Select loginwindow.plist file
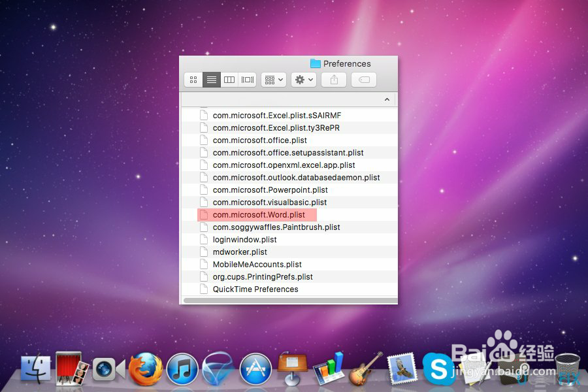Viewport: 588px width, 392px height. 289,239
